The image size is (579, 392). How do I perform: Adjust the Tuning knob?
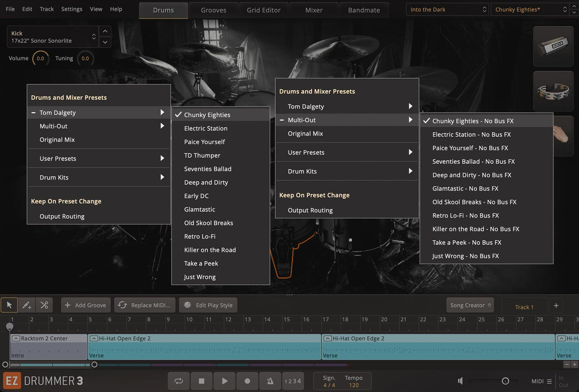click(x=85, y=58)
